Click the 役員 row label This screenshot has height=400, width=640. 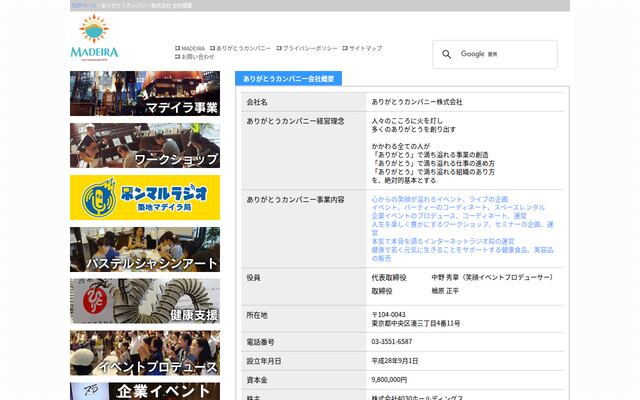pos(253,278)
